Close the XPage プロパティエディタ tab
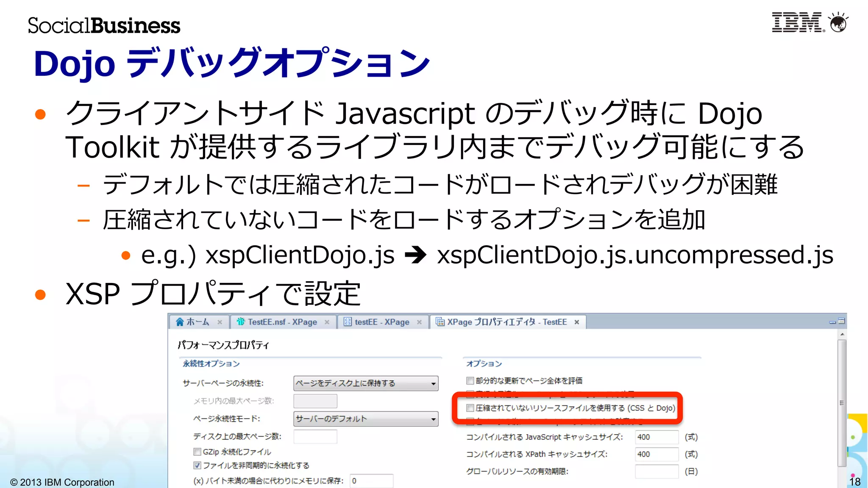Viewport: 868px width, 488px height. [x=577, y=322]
